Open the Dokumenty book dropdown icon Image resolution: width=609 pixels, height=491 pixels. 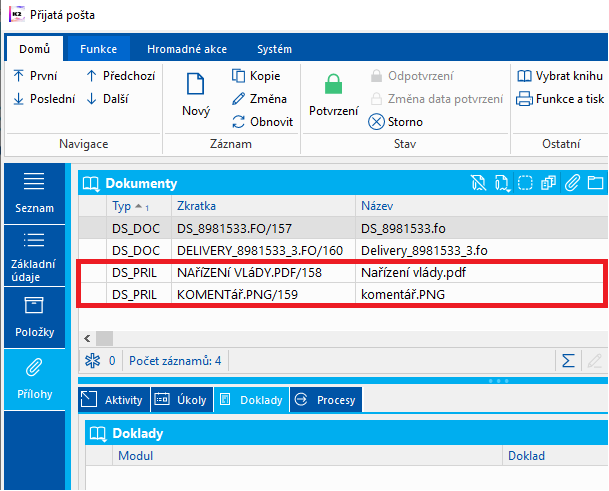click(91, 183)
